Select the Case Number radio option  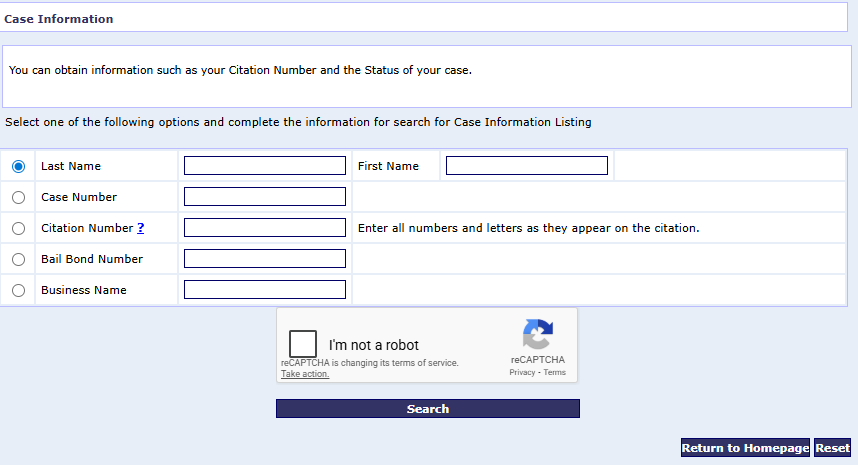tap(18, 197)
